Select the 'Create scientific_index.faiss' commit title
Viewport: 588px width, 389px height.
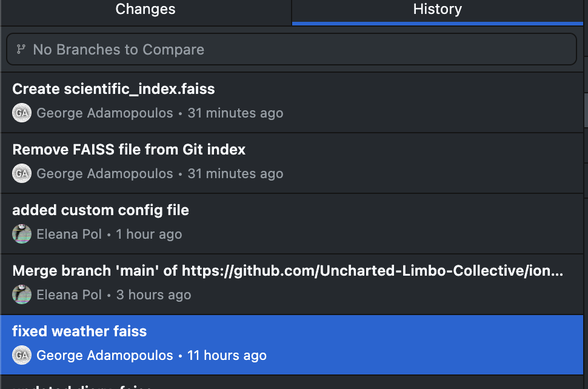tap(113, 89)
